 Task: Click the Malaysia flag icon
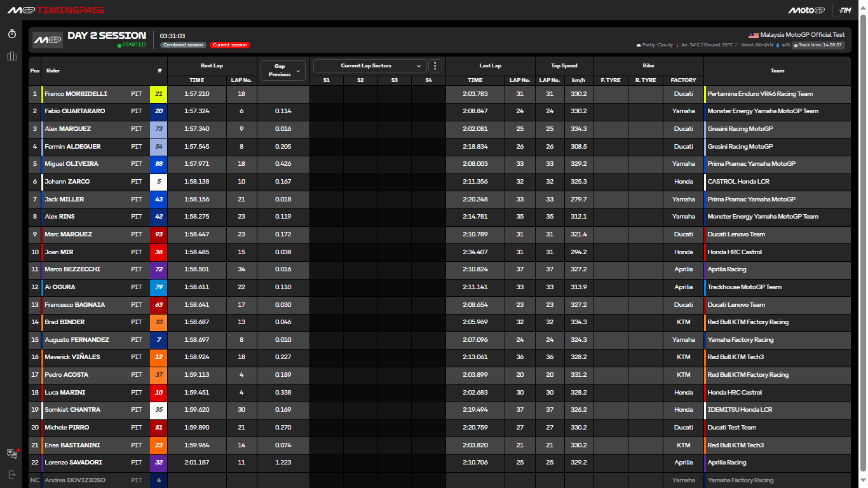point(754,36)
